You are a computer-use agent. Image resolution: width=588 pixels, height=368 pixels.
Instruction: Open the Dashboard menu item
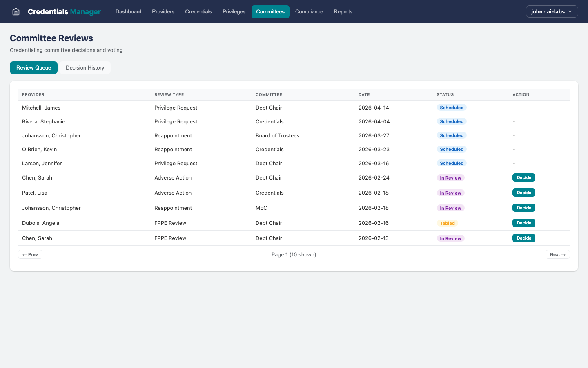[x=128, y=11]
